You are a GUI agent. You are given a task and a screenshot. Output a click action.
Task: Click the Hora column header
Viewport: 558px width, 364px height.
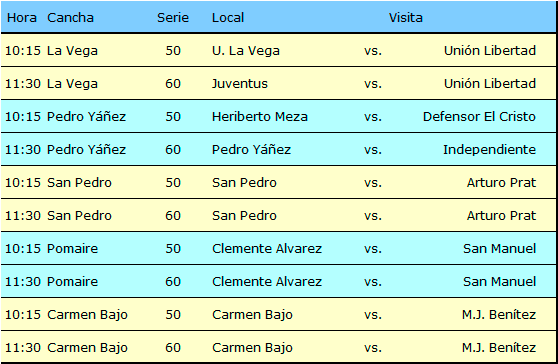point(22,17)
